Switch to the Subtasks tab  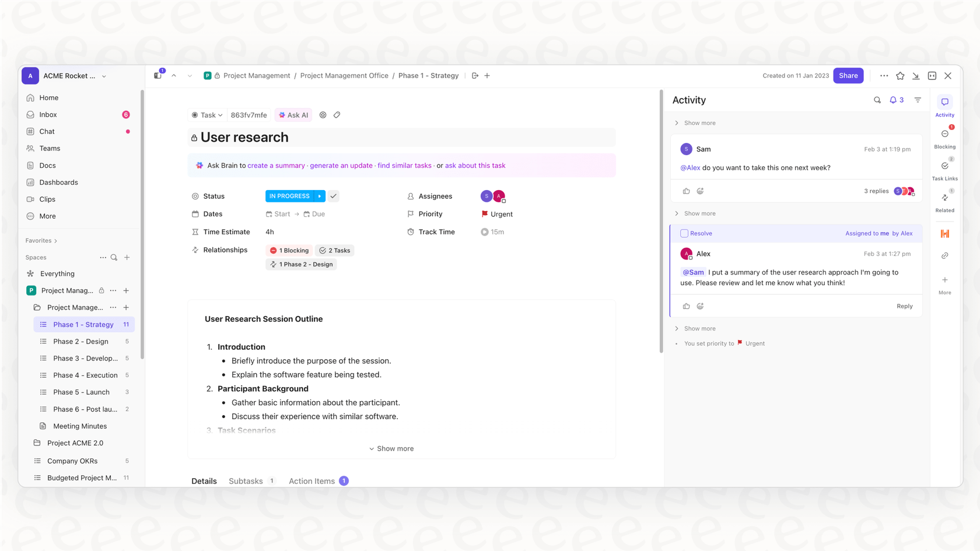point(246,481)
